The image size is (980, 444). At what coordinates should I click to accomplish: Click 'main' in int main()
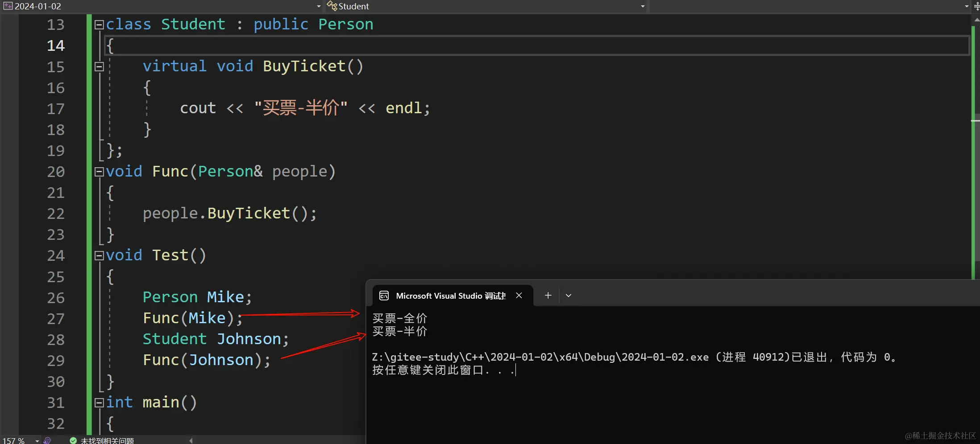tap(161, 403)
